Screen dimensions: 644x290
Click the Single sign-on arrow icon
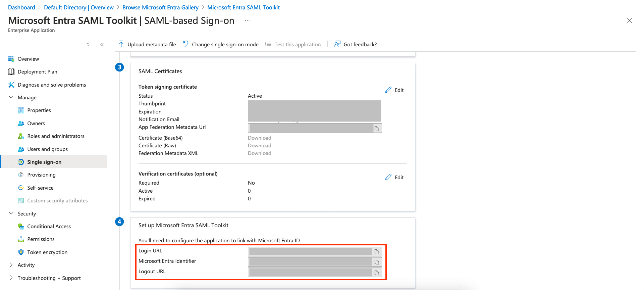(21, 162)
